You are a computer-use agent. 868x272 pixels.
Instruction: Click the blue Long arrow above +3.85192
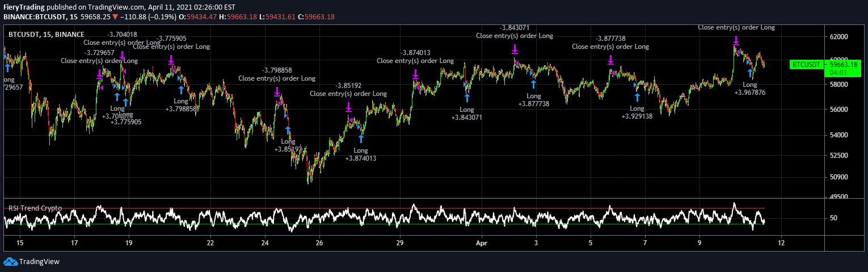288,129
